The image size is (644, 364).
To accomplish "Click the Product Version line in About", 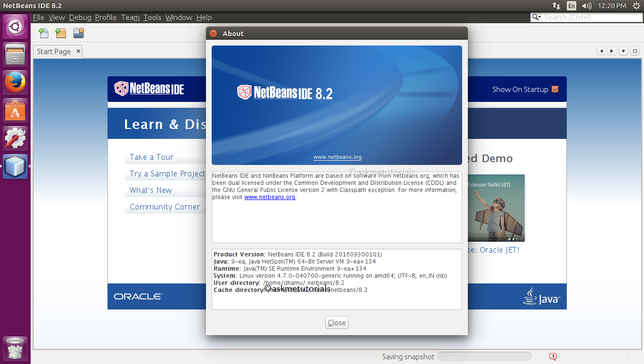I will coord(298,255).
